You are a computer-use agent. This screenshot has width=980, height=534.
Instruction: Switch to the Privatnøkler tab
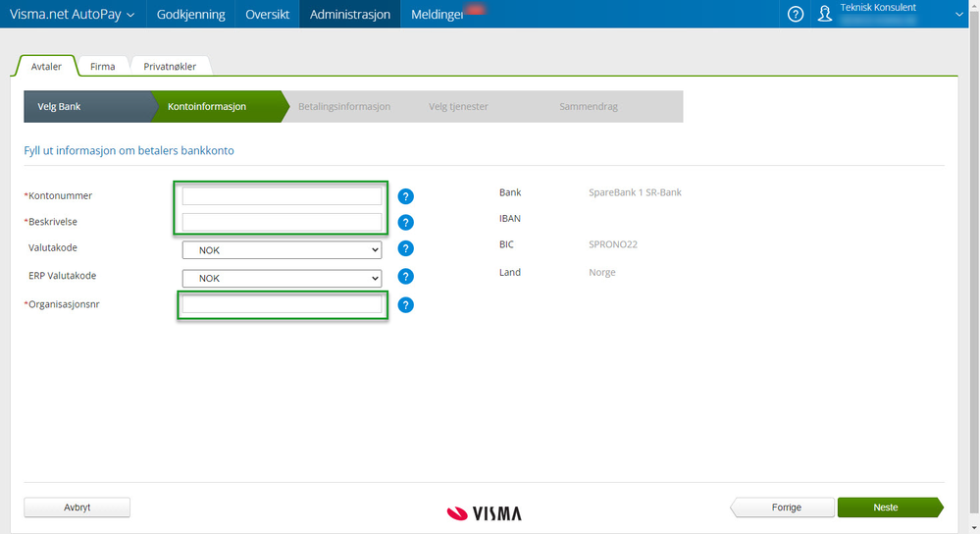(x=170, y=67)
